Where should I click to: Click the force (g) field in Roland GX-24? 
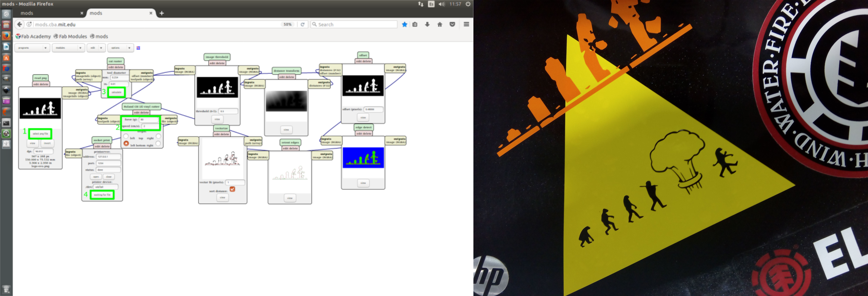coord(149,120)
